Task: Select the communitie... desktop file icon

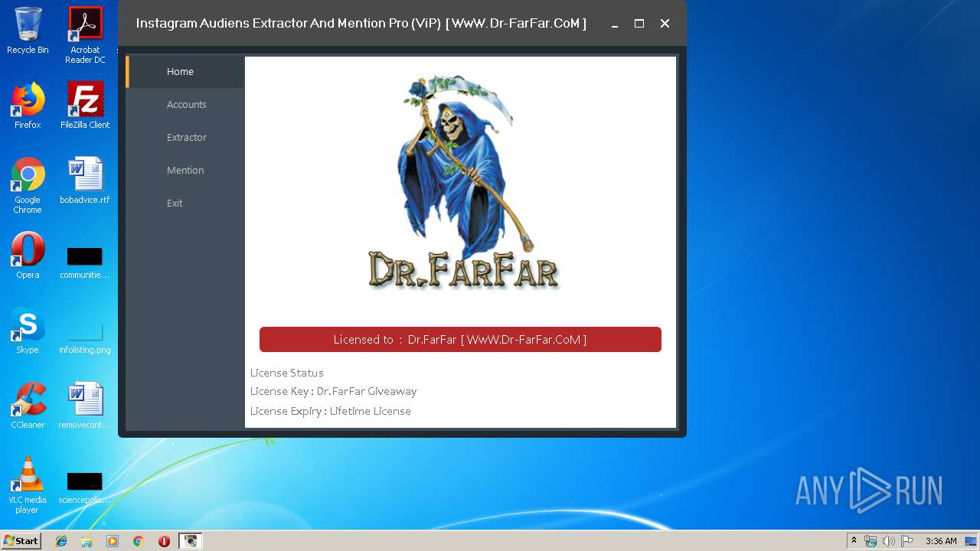Action: tap(85, 262)
